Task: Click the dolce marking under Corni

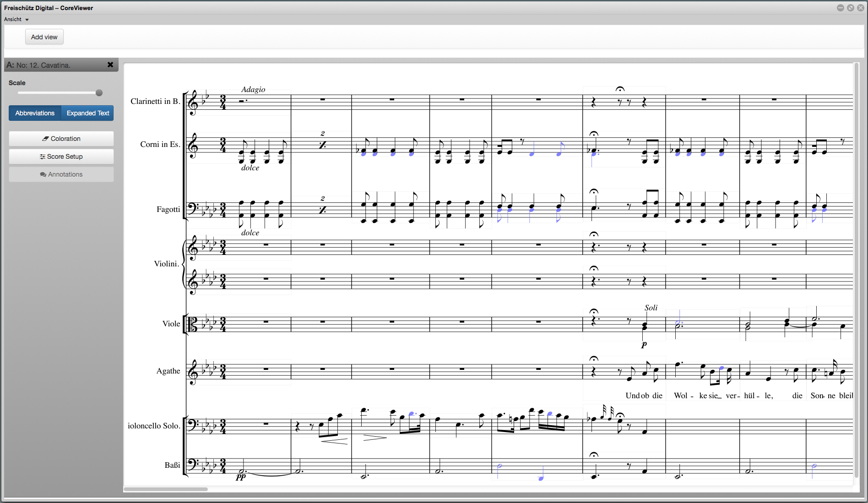Action: point(250,168)
